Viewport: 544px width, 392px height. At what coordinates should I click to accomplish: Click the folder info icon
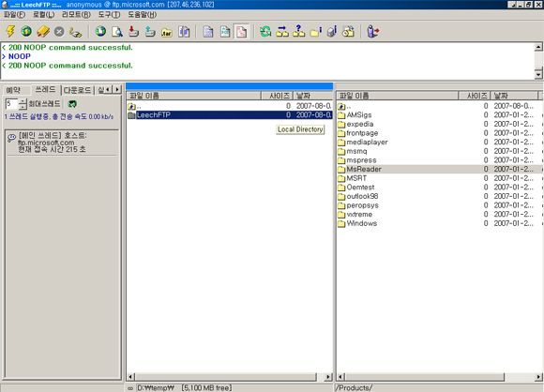pos(316,32)
